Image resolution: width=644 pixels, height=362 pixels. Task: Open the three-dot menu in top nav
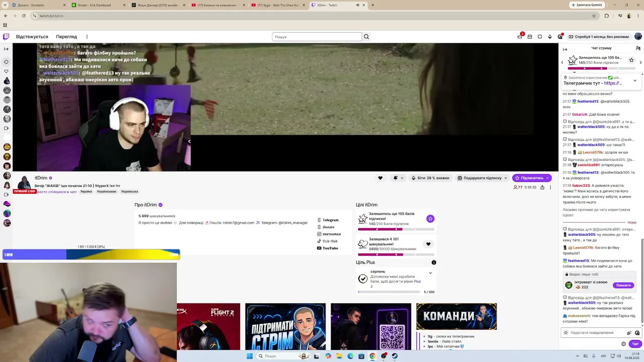(x=87, y=37)
